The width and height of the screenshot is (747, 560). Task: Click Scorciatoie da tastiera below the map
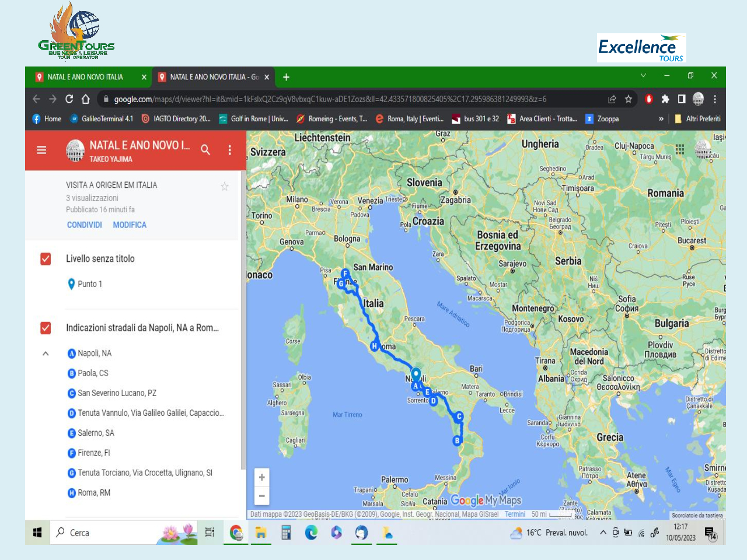[697, 515]
